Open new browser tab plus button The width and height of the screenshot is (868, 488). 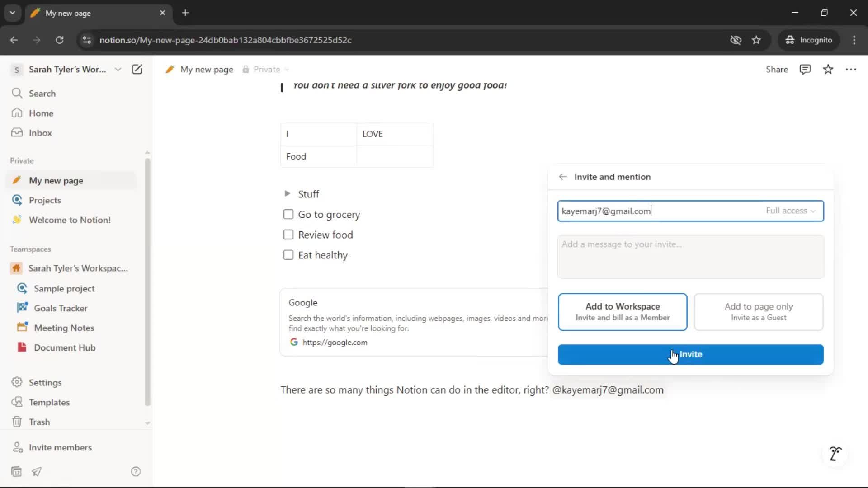tap(185, 13)
